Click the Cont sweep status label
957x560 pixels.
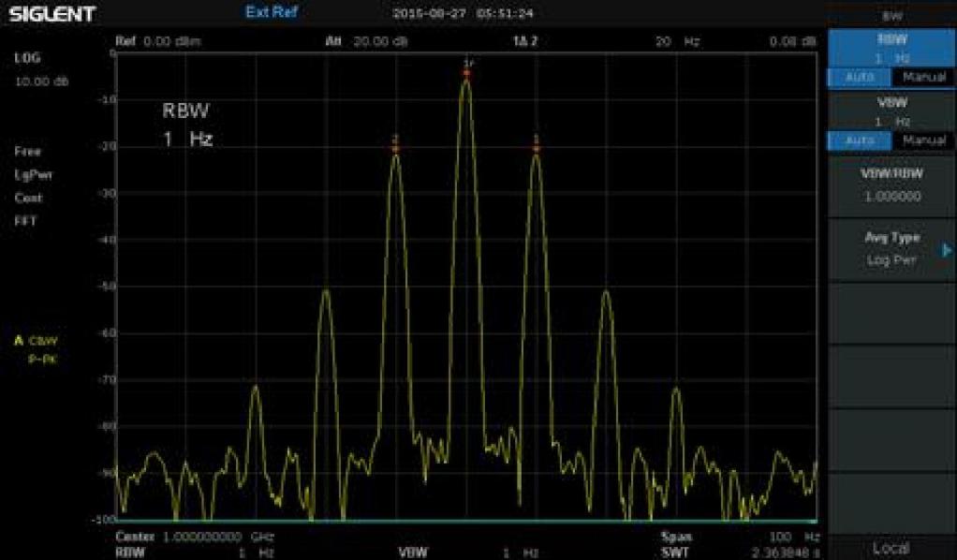click(x=28, y=198)
